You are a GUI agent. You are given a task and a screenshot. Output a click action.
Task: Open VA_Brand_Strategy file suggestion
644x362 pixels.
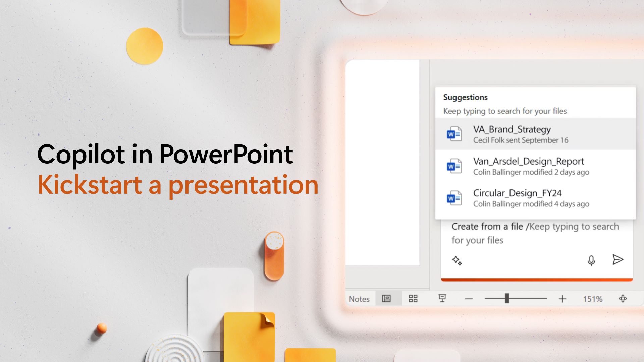[x=535, y=134]
